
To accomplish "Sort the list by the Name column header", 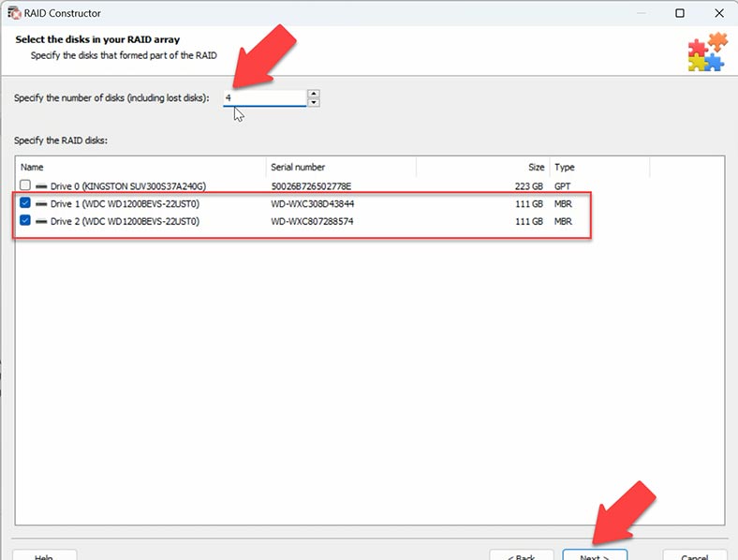I will 140,167.
